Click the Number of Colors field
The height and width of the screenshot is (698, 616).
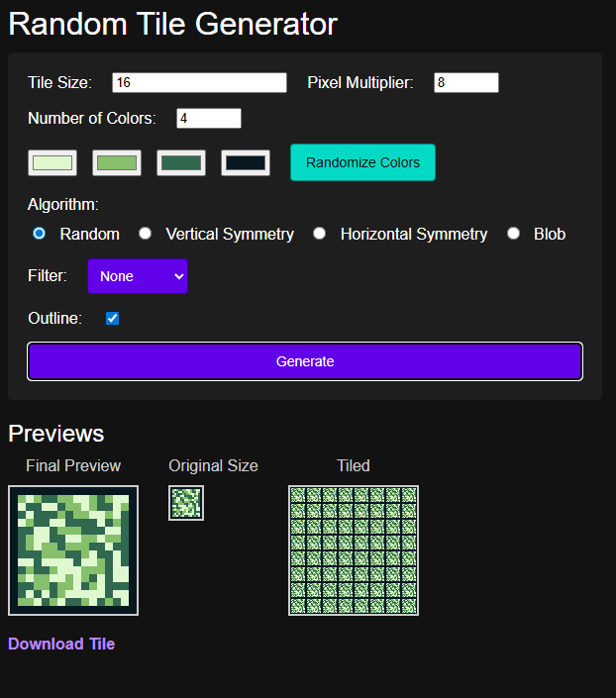209,119
